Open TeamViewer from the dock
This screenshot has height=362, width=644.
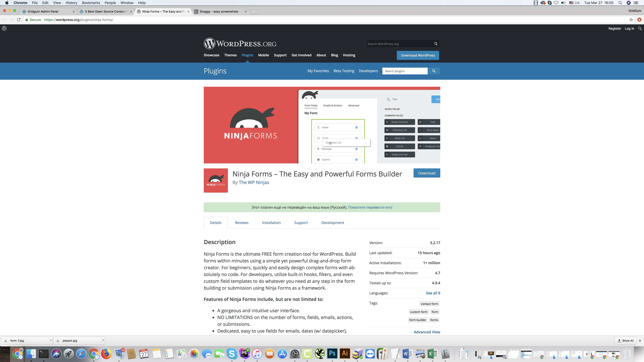pyautogui.click(x=370, y=354)
